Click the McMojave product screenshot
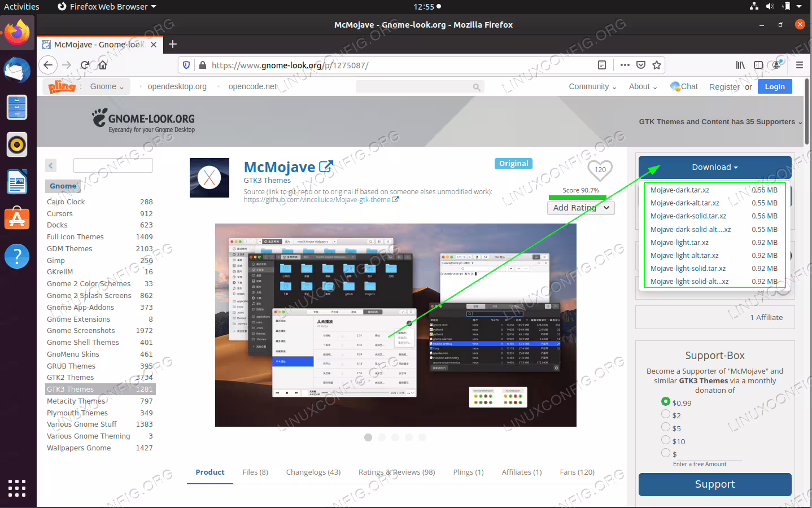This screenshot has width=812, height=508. 396,325
